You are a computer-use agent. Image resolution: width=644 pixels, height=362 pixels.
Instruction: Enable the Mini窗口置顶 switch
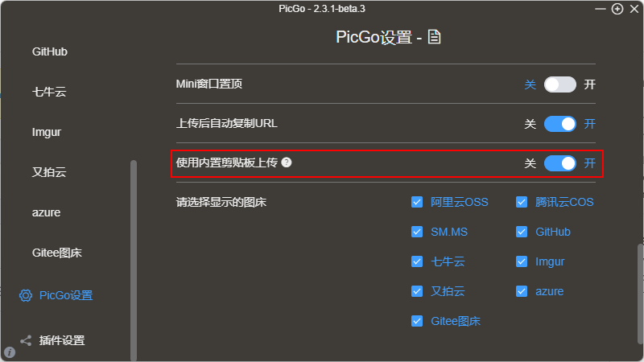[560, 84]
